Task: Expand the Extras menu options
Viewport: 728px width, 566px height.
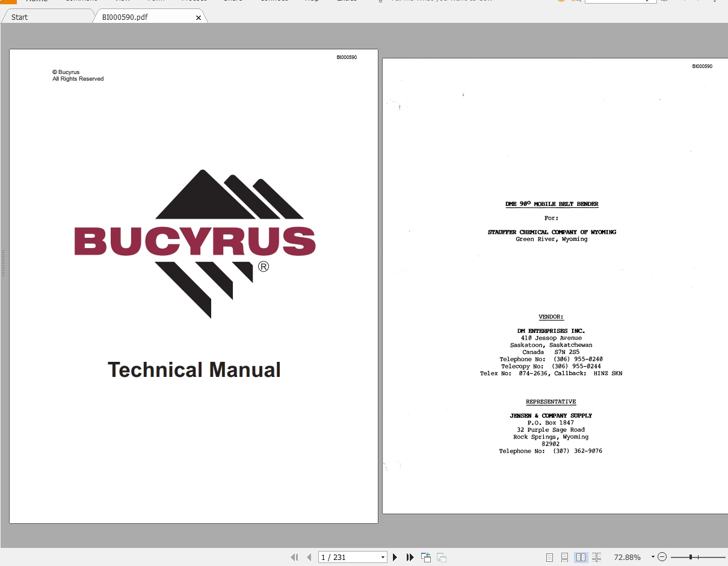Action: (347, 1)
